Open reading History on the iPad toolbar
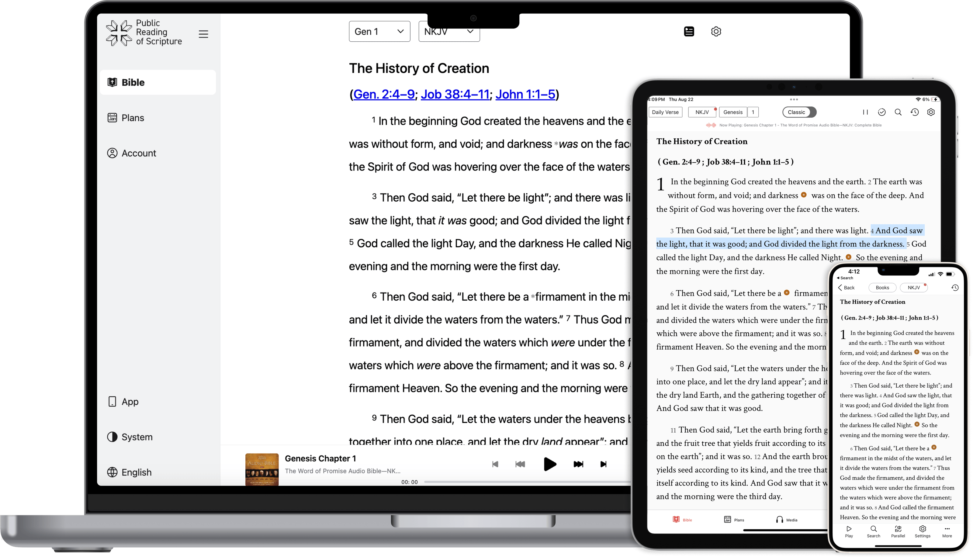The width and height of the screenshot is (973, 560). click(x=915, y=112)
